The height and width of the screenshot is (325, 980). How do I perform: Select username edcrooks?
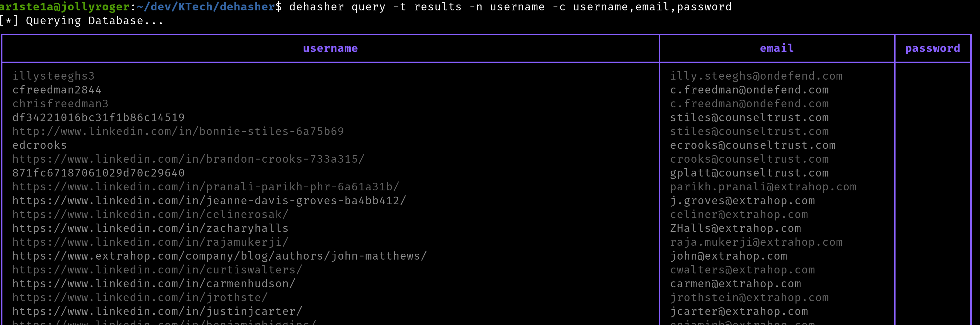pyautogui.click(x=39, y=145)
